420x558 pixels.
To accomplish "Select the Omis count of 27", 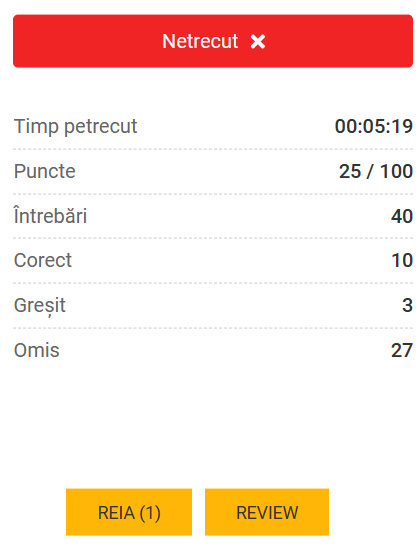I will pyautogui.click(x=402, y=350).
